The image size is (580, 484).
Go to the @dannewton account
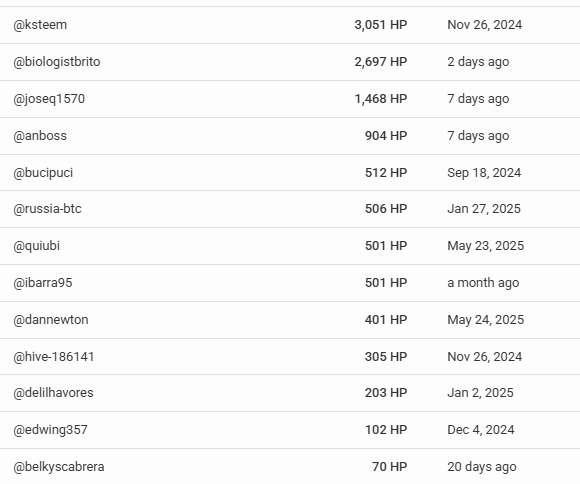click(x=51, y=320)
